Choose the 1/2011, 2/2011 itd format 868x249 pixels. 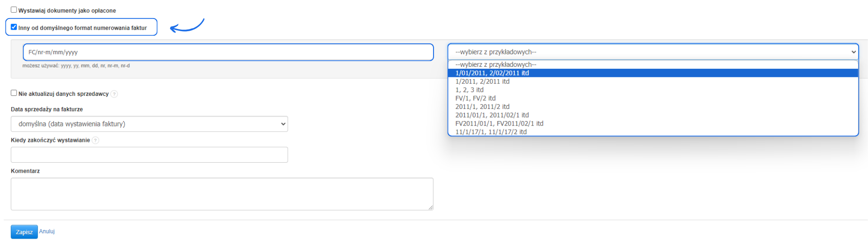point(482,82)
